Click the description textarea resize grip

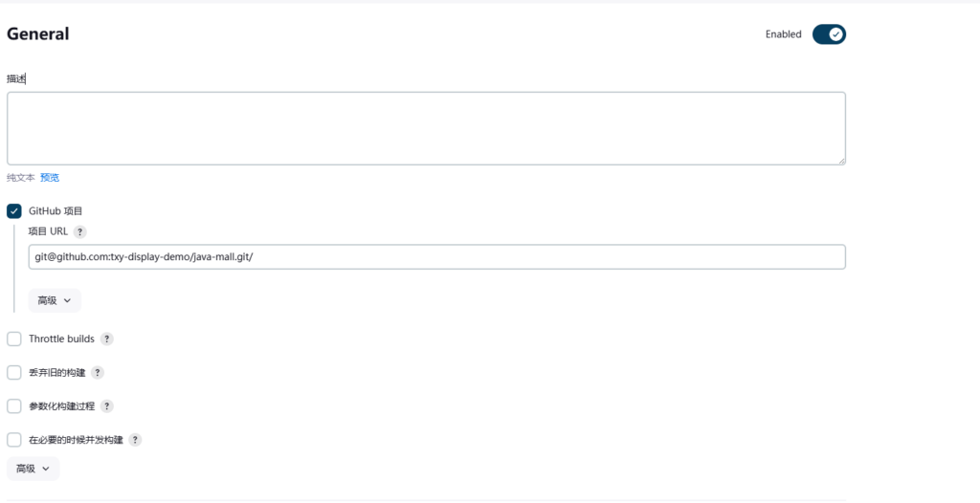tap(842, 162)
